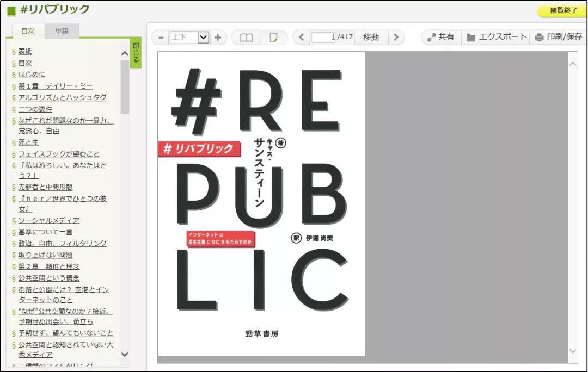Open the 表紙 contents link
This screenshot has width=588, height=372.
[x=25, y=52]
